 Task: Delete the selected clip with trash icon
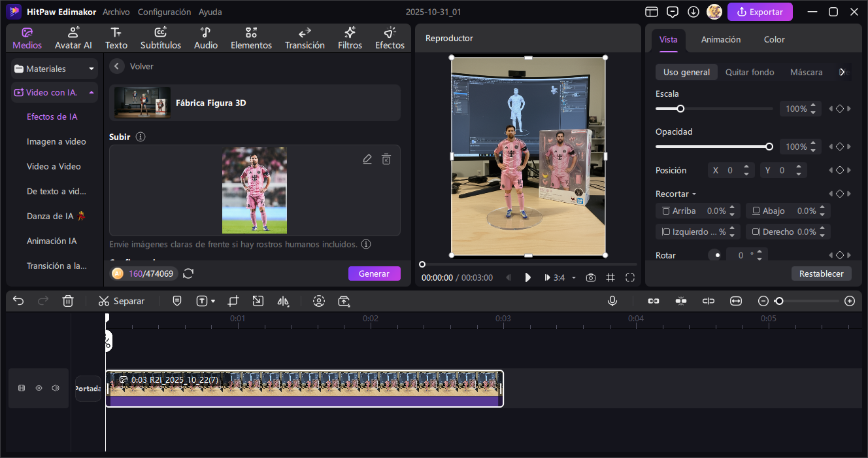[x=68, y=301]
